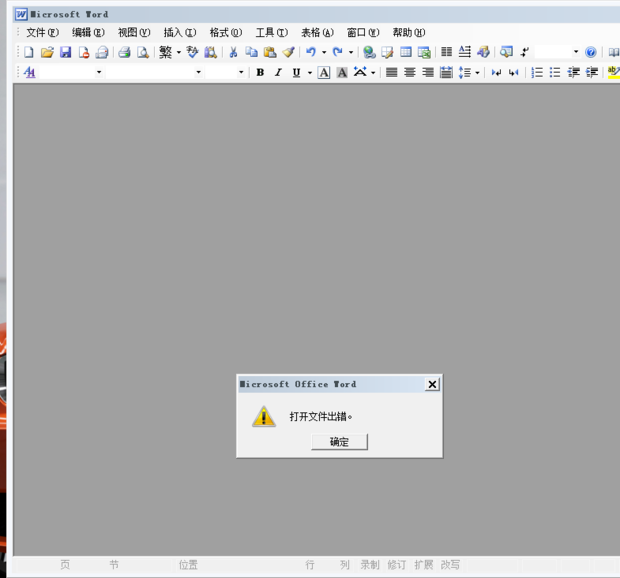Viewport: 620px width, 578px height.
Task: Toggle bold formatting
Action: [260, 72]
